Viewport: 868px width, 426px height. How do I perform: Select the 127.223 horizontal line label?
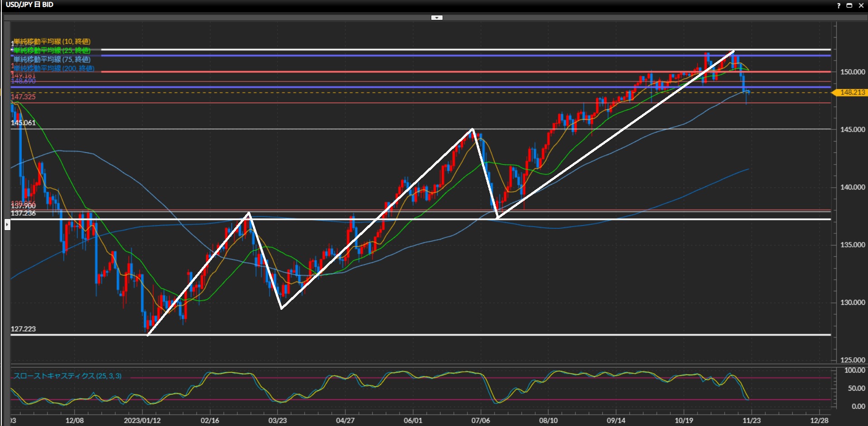pyautogui.click(x=23, y=329)
